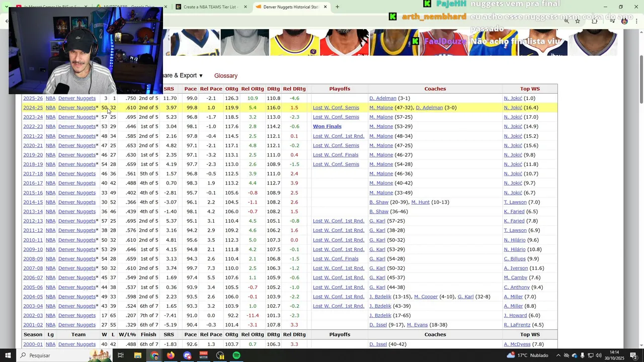Open 2019-20 Lost W. Conf. Finals link

pyautogui.click(x=336, y=155)
